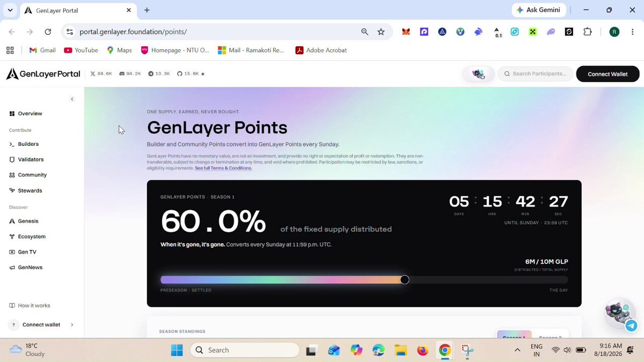Open Firefox from the taskbar
644x362 pixels.
click(423, 351)
